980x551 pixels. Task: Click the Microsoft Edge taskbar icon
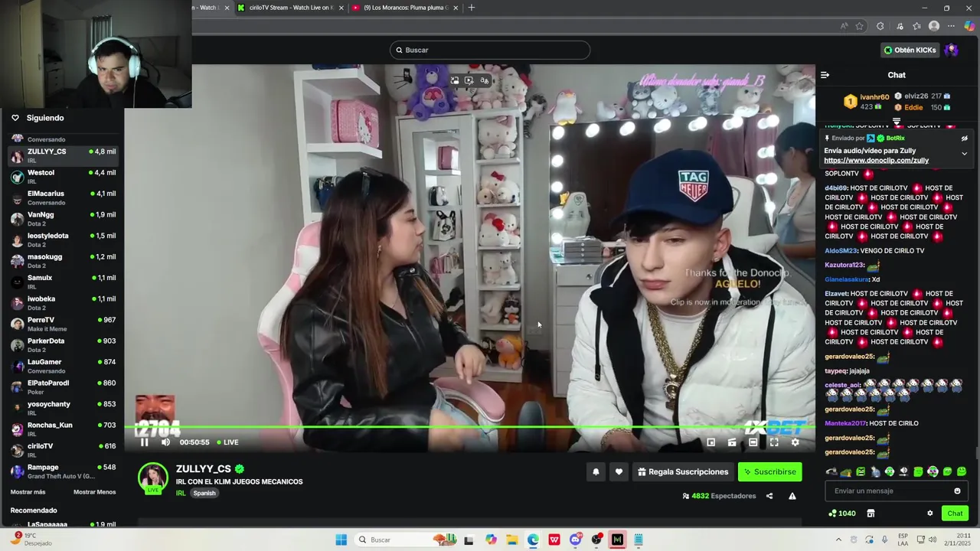(533, 540)
